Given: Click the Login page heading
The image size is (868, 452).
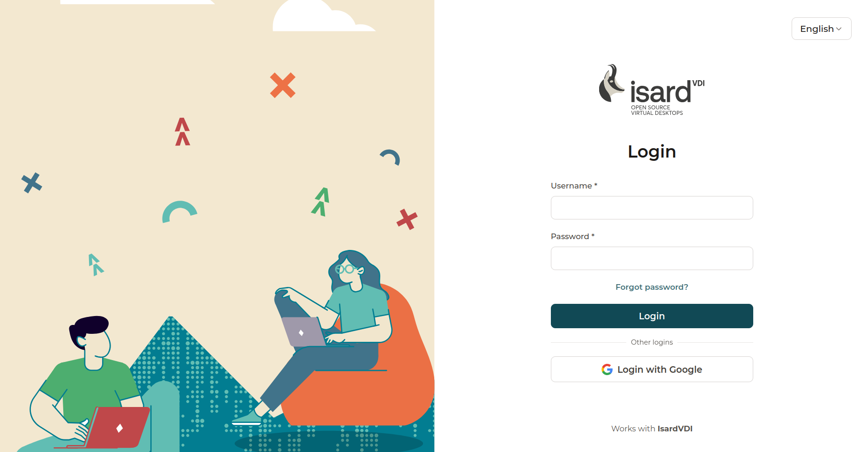Looking at the screenshot, I should pyautogui.click(x=652, y=152).
